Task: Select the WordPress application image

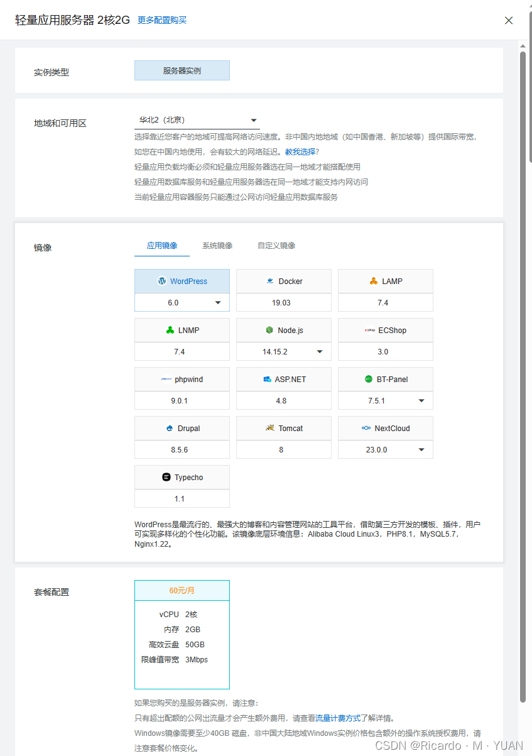Action: point(182,280)
